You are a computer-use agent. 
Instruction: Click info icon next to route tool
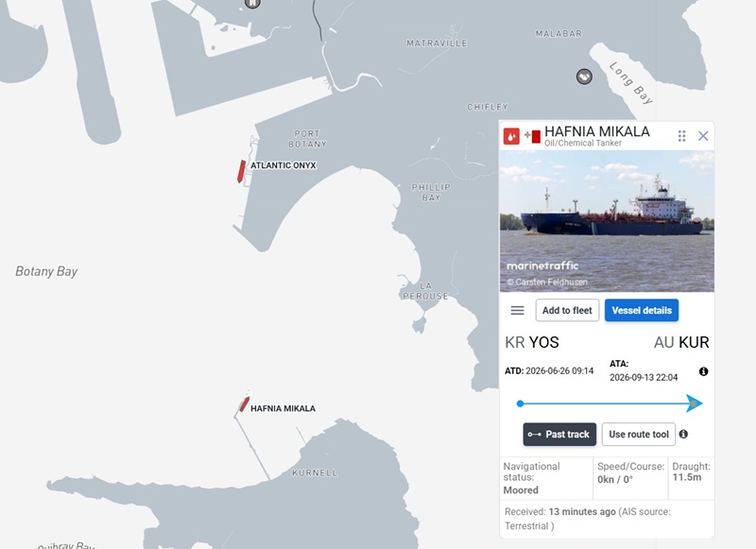pyautogui.click(x=683, y=435)
